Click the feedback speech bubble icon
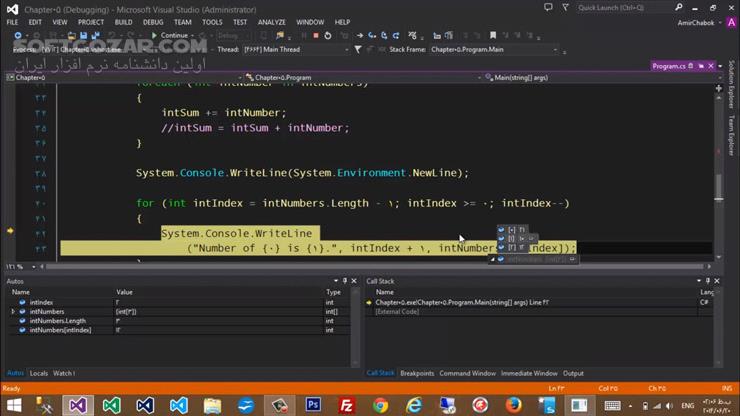Viewport: 740px width, 416px height. (548, 8)
